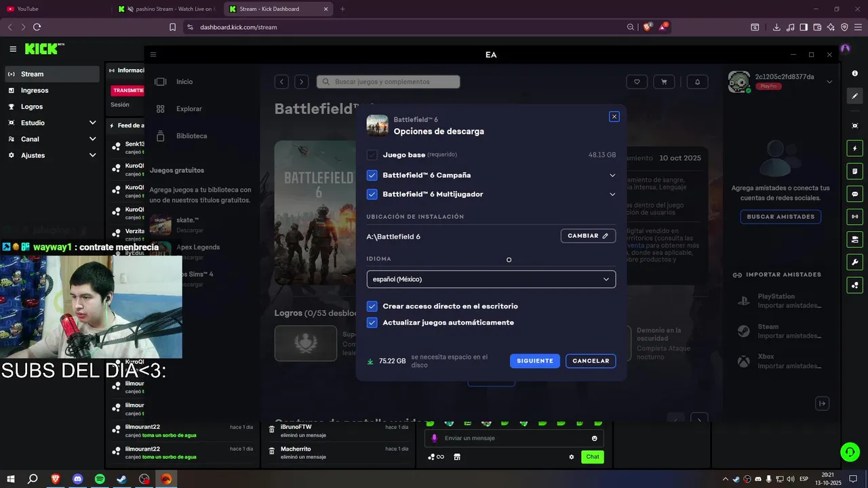Click Brave Shields icon in address bar

tap(647, 27)
